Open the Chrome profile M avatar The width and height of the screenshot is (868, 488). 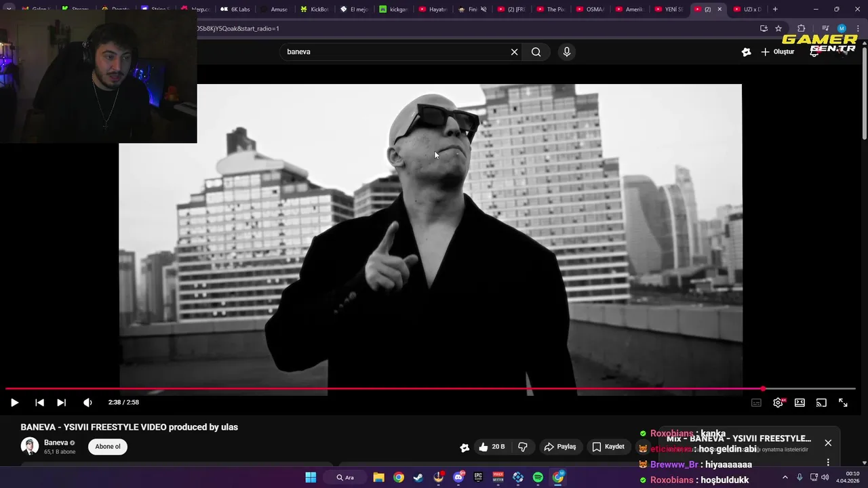tap(842, 28)
